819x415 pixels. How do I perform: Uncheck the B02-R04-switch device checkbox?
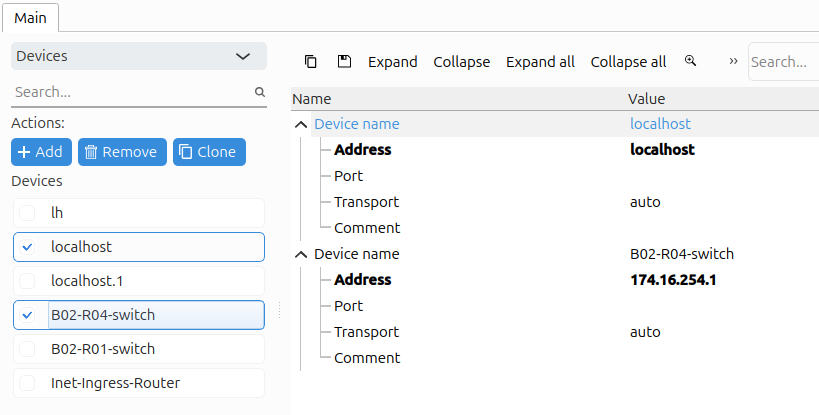click(27, 315)
